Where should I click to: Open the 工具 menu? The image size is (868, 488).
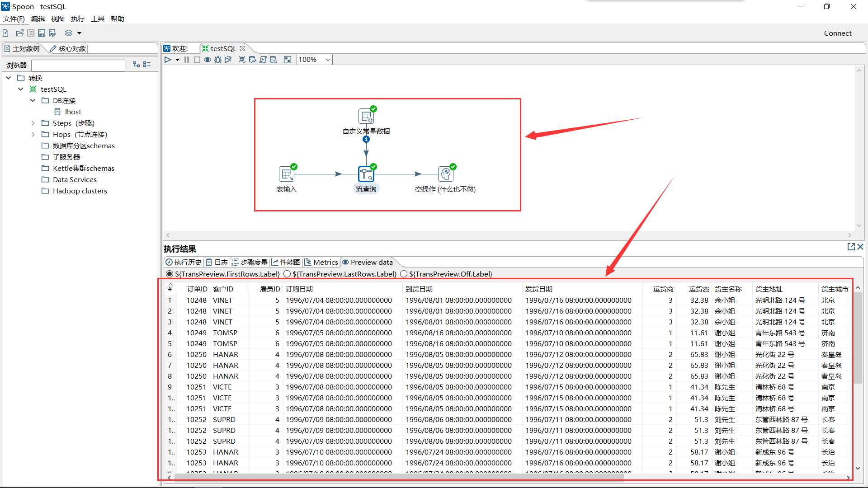(x=97, y=19)
